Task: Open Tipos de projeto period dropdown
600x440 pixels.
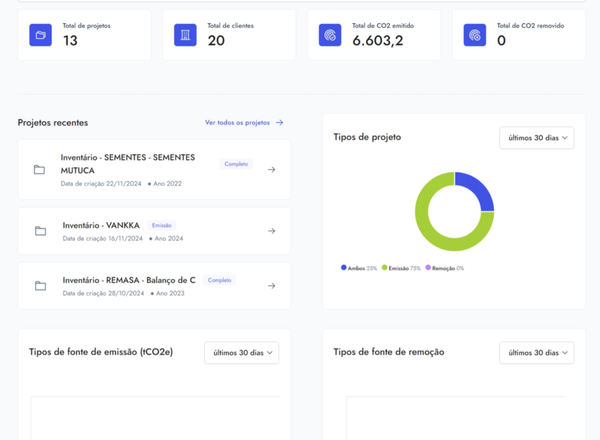Action: [x=536, y=138]
